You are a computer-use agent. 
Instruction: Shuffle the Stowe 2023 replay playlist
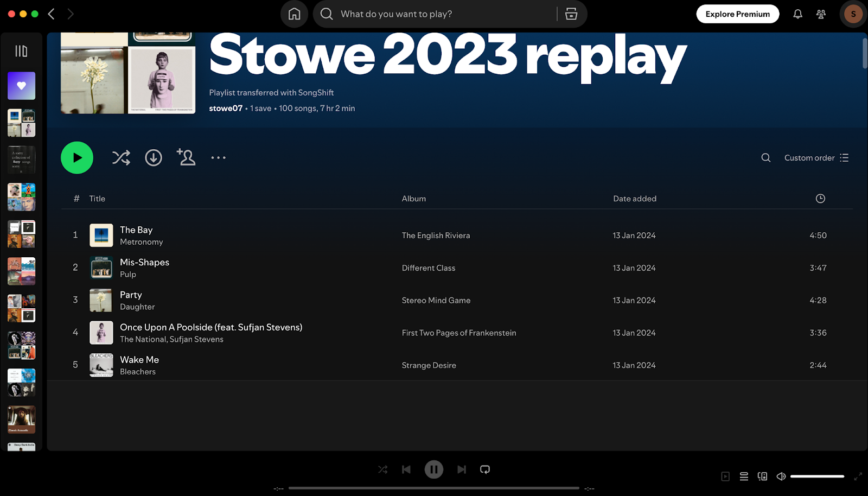click(x=120, y=157)
